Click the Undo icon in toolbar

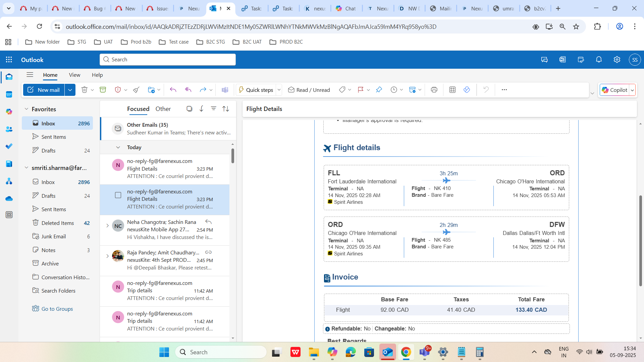coord(486,90)
